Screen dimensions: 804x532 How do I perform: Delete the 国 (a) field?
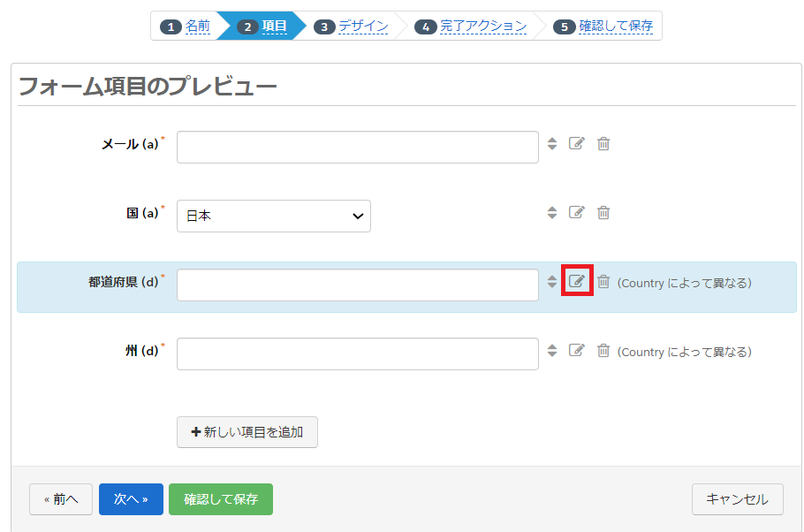603,212
